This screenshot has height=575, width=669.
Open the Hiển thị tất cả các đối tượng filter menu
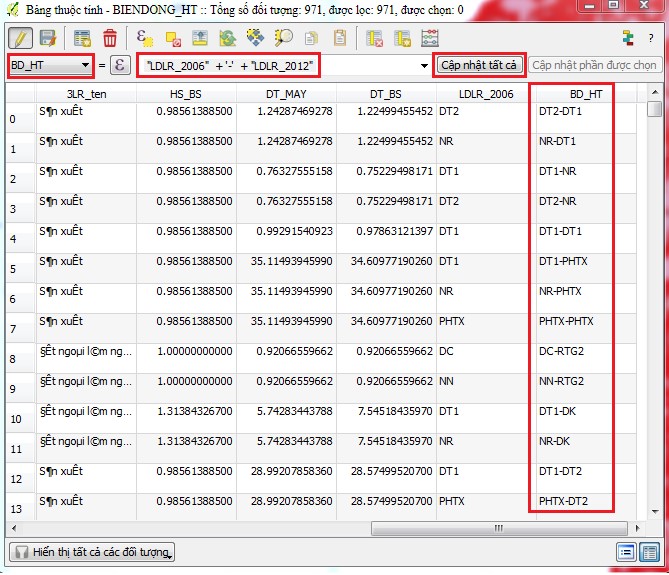point(92,552)
